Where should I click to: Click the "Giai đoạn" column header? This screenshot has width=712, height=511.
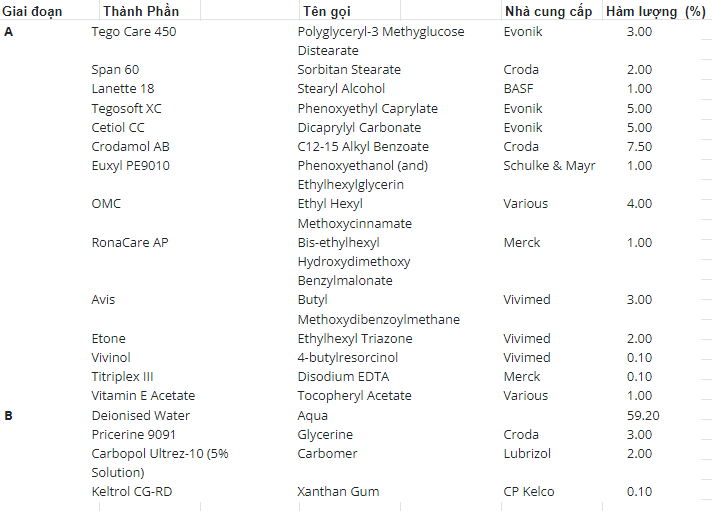(x=33, y=11)
